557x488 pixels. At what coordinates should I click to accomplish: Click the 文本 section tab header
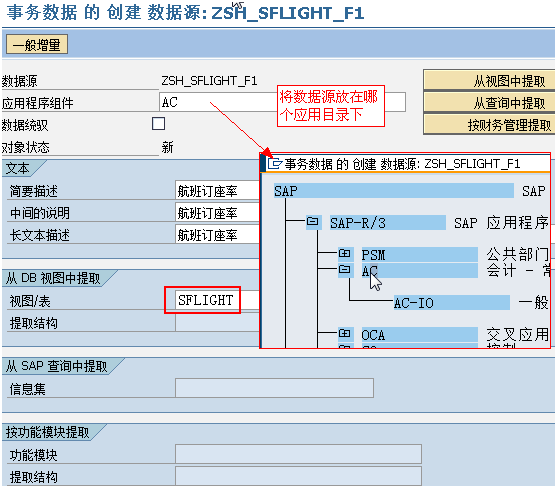(x=18, y=168)
